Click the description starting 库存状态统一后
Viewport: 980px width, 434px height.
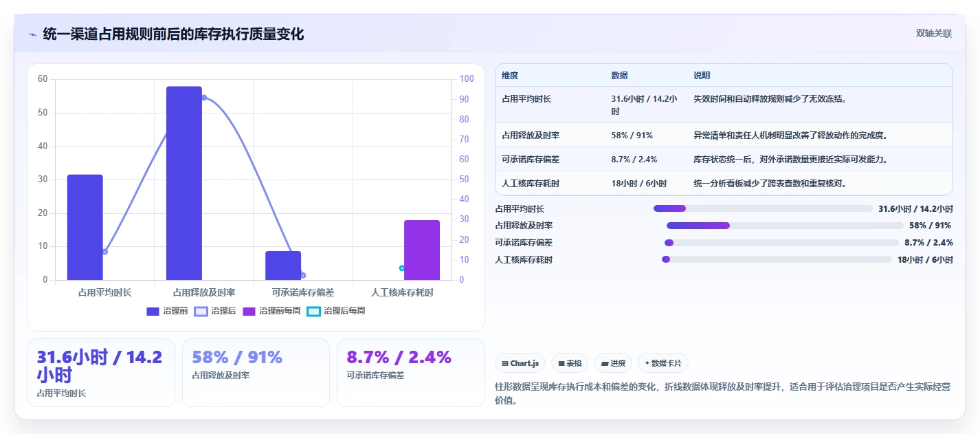pos(791,160)
